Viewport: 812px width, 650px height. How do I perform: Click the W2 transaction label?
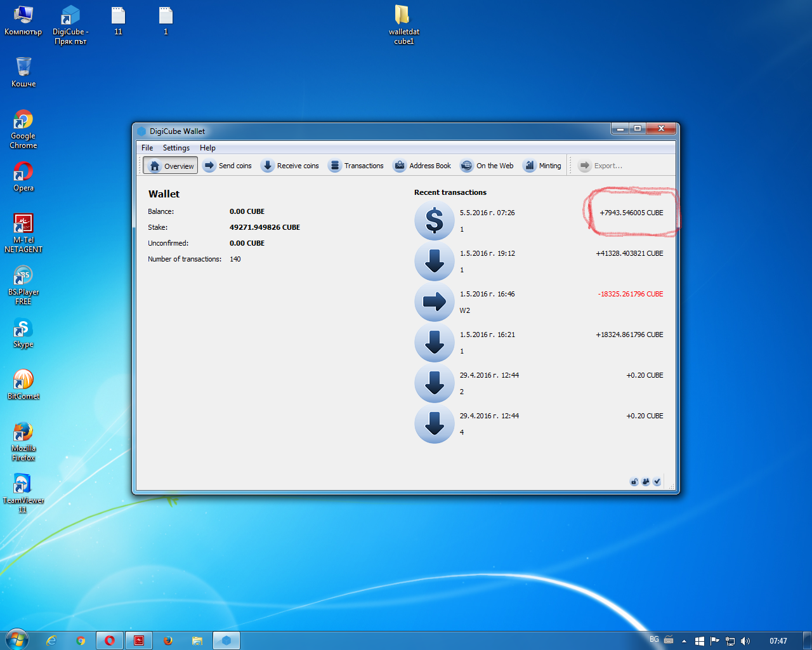coord(465,310)
